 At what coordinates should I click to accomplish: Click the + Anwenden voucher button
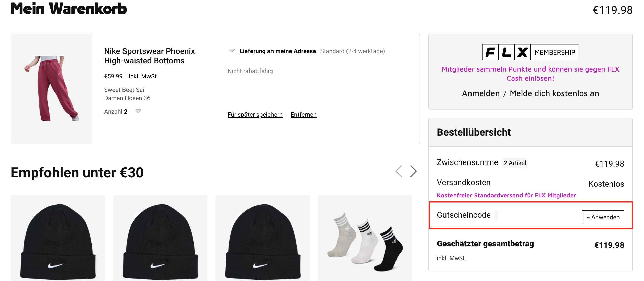click(603, 217)
